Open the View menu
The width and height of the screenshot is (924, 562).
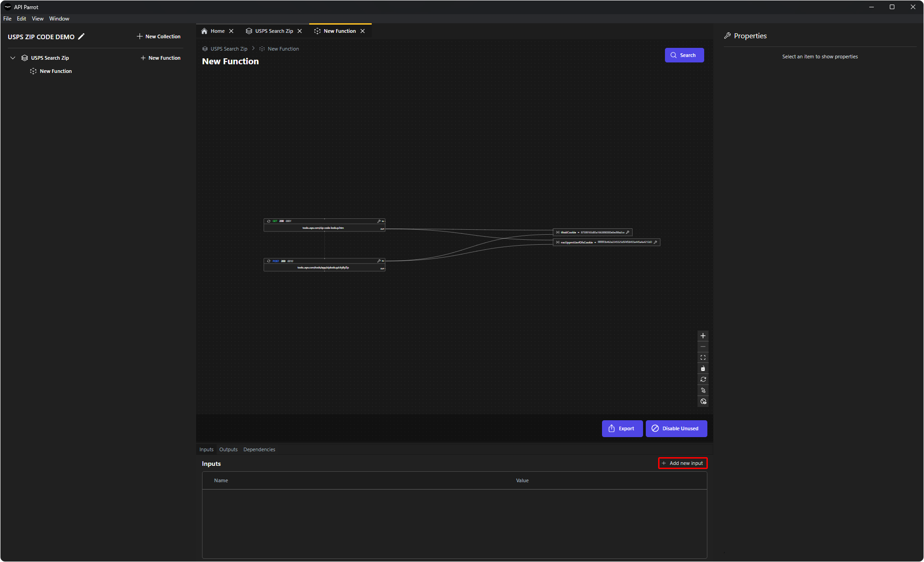coord(37,19)
